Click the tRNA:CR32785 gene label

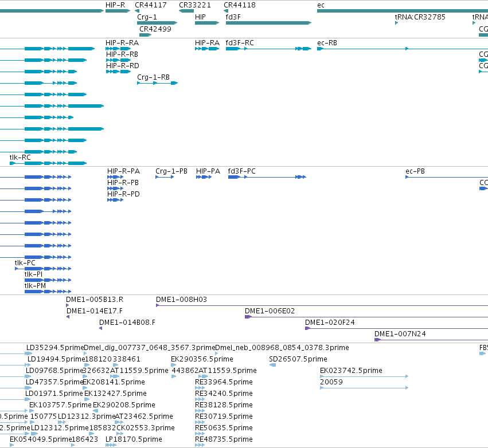(x=420, y=17)
